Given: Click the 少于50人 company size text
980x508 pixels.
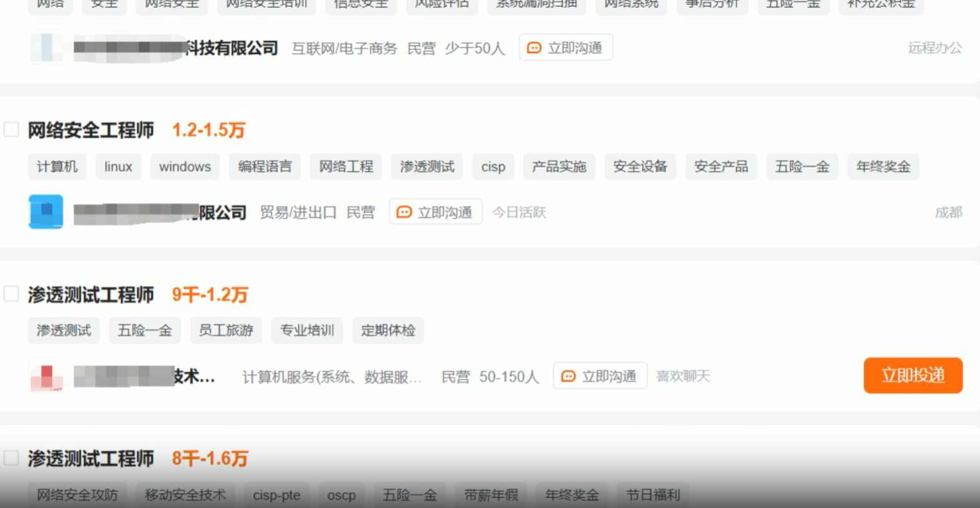Looking at the screenshot, I should coord(475,48).
